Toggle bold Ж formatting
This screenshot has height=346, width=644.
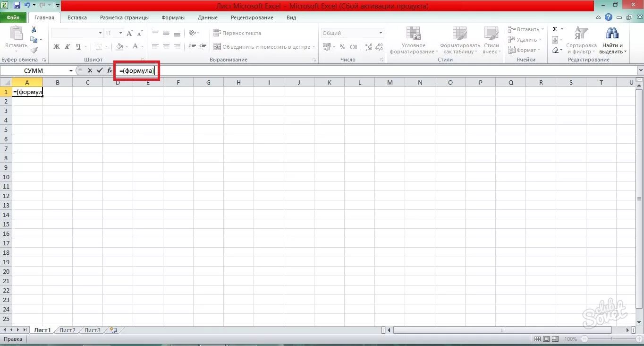57,47
